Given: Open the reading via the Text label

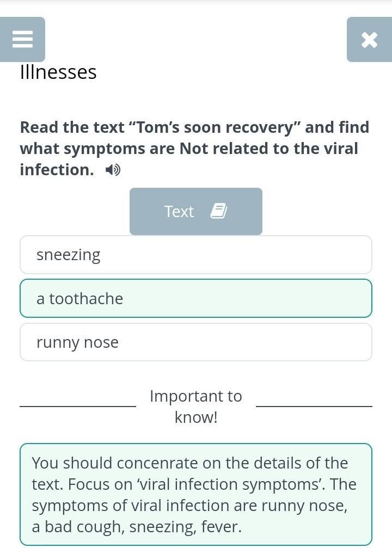Looking at the screenshot, I should (x=179, y=211).
